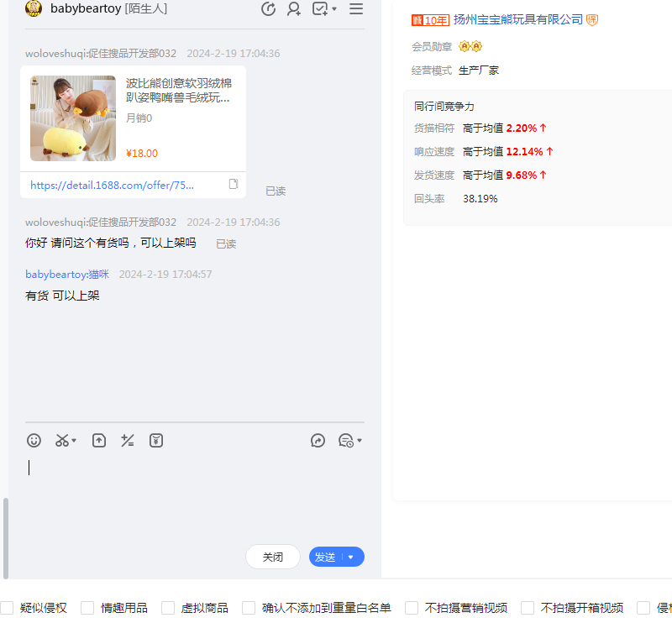Copy the product link with copy icon

(x=234, y=184)
